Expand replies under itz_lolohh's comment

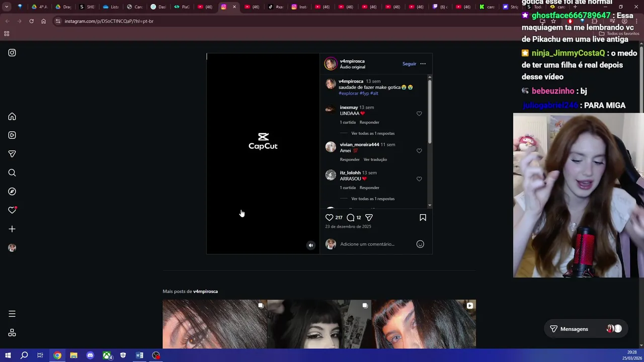click(x=373, y=199)
